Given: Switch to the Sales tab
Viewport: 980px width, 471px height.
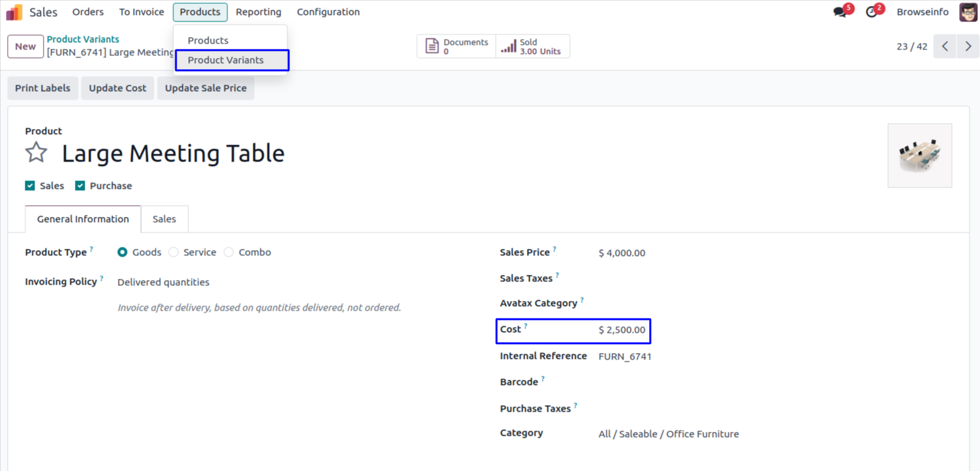Looking at the screenshot, I should point(164,219).
